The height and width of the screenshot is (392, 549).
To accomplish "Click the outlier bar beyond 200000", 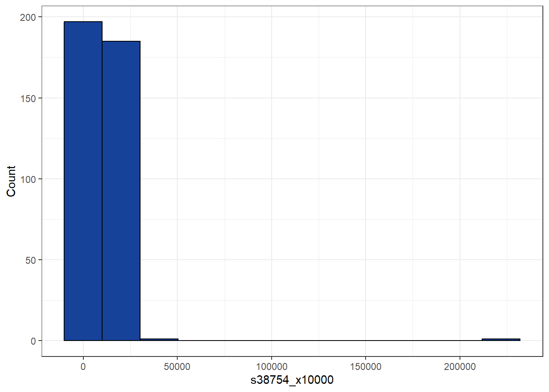I will 501,340.
